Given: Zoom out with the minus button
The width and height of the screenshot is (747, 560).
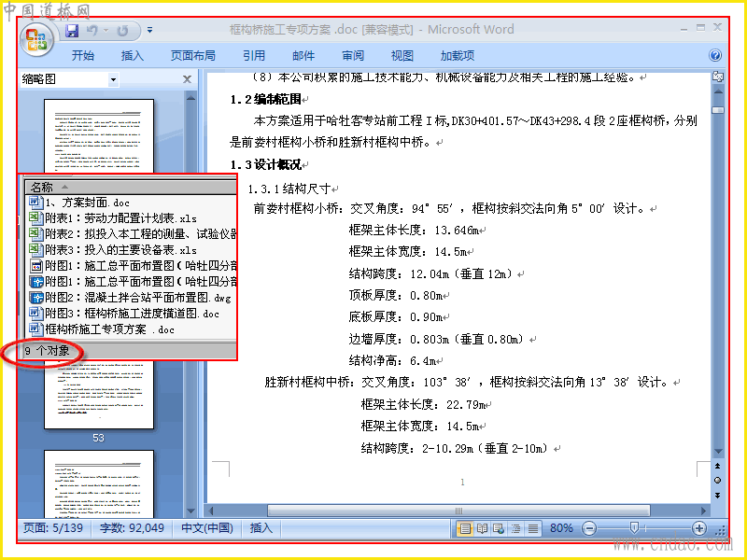Looking at the screenshot, I should click(589, 528).
